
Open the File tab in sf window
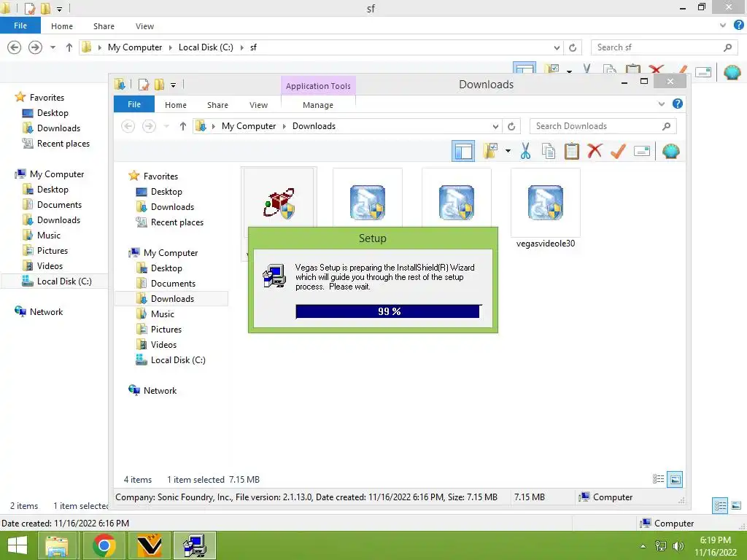[x=20, y=26]
